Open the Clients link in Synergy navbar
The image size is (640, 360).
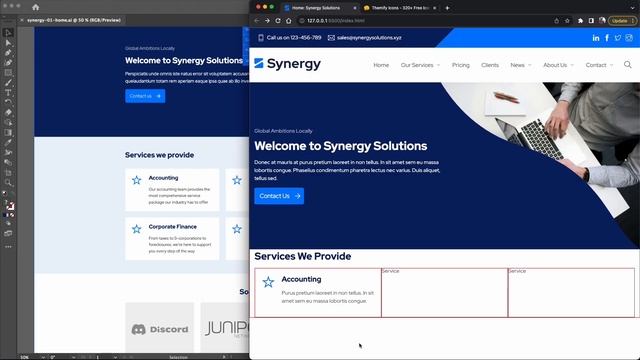point(490,65)
